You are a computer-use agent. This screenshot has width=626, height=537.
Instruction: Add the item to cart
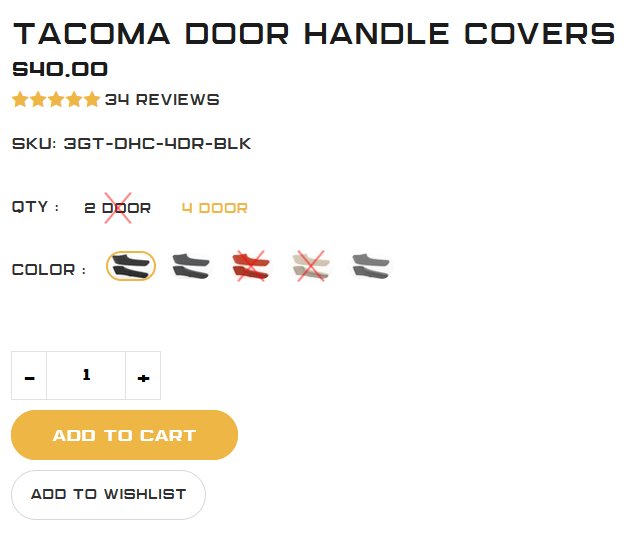click(125, 435)
